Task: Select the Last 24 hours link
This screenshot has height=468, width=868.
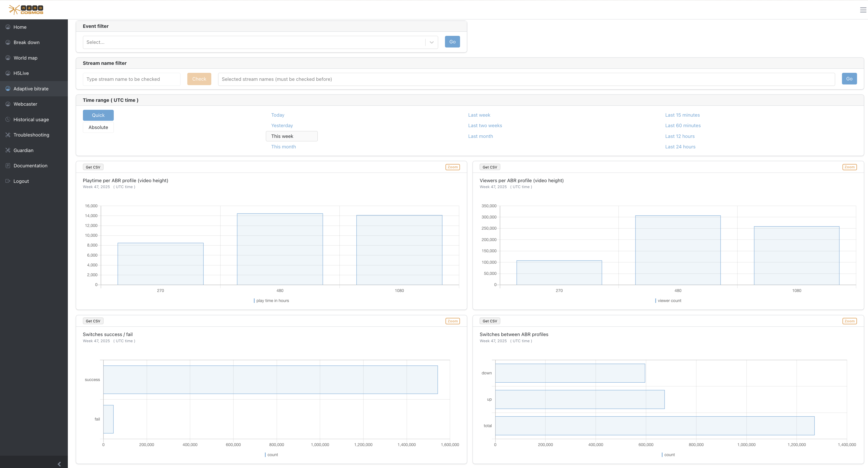Action: coord(680,147)
